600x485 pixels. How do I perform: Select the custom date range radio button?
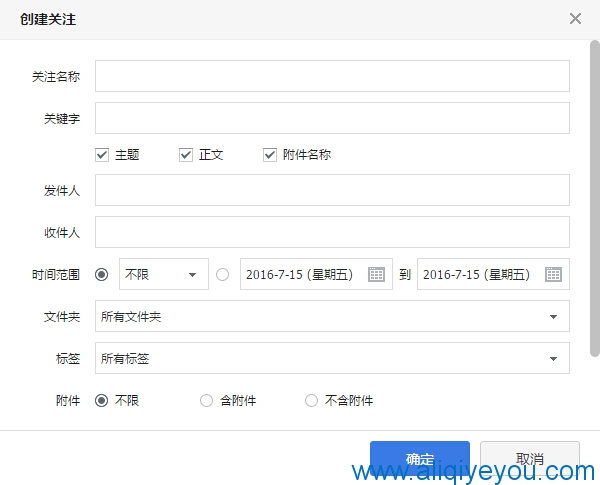coord(222,274)
